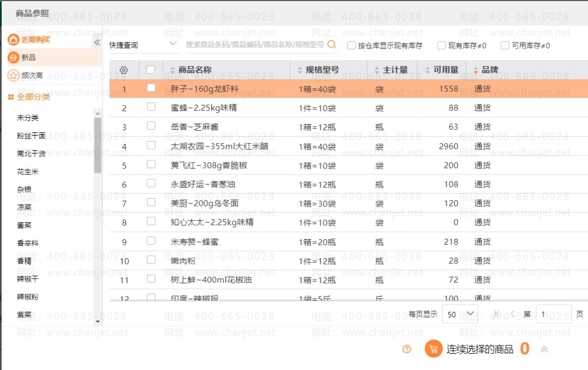The image size is (588, 370).
Task: Collapse the left category sidebar
Action: coord(97,43)
